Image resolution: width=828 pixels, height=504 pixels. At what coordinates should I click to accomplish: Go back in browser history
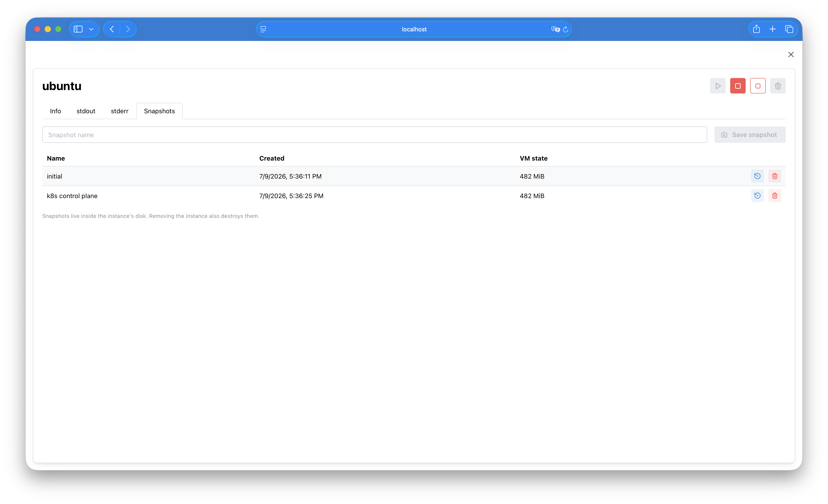[112, 29]
